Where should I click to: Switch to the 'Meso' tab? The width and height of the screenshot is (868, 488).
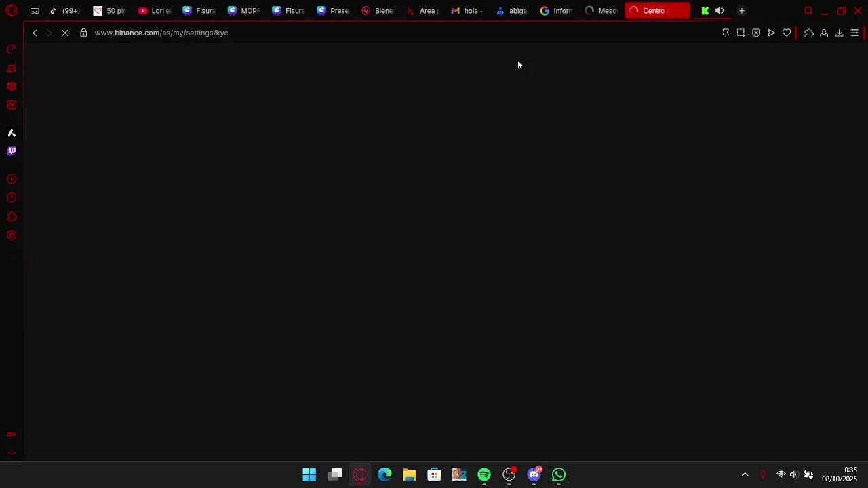(x=601, y=11)
